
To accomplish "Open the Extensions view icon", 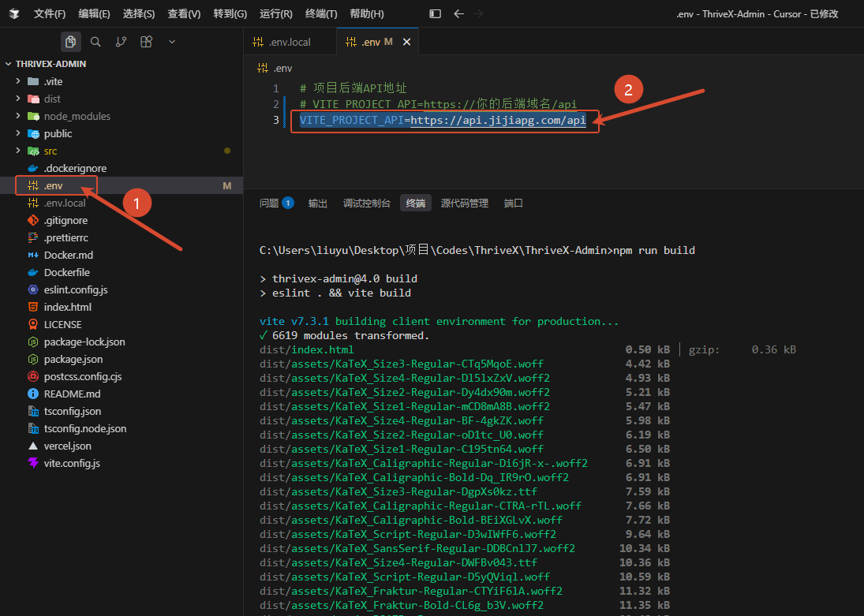I will coord(146,42).
